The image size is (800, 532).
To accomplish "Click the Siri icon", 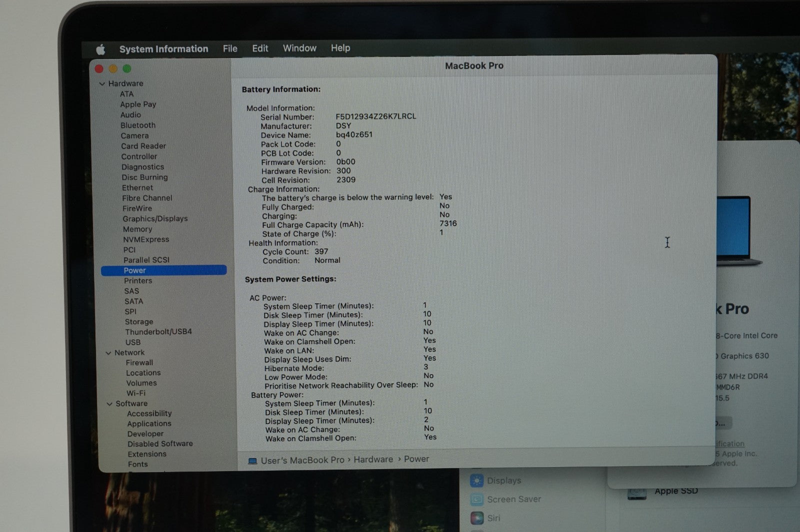I will point(477,518).
